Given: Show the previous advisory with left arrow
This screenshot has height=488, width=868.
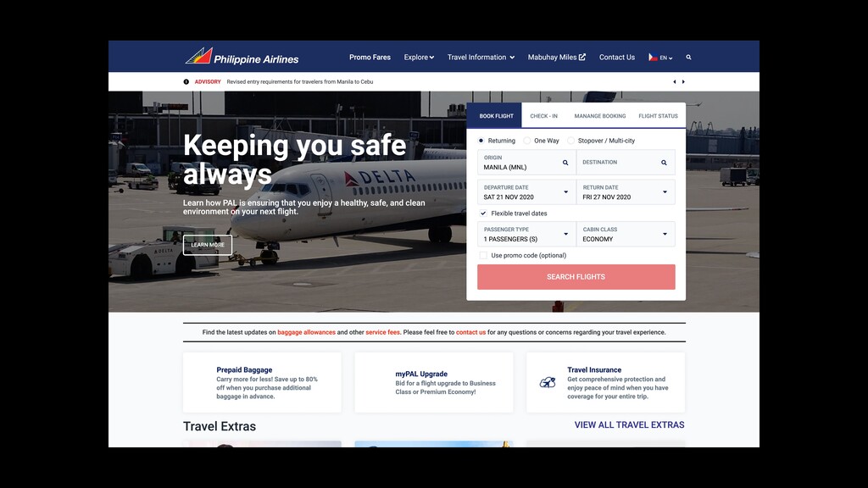Looking at the screenshot, I should pyautogui.click(x=674, y=81).
